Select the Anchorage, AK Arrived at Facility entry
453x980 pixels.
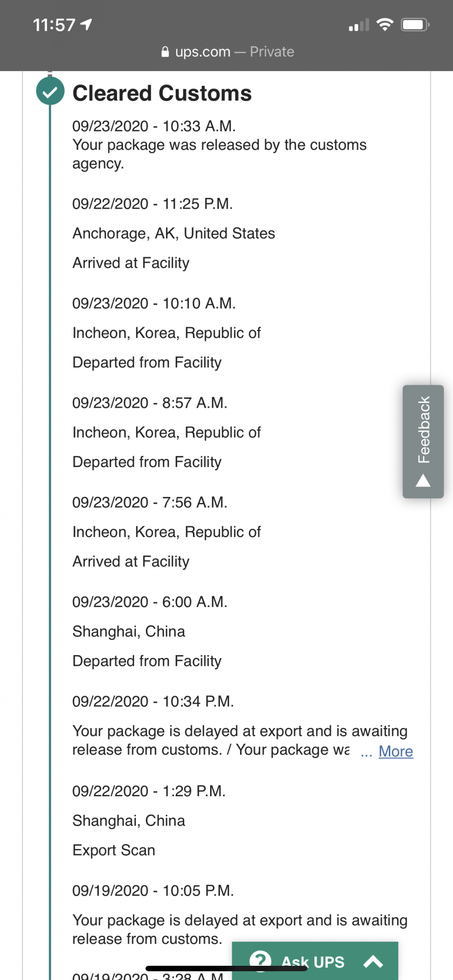pos(174,233)
